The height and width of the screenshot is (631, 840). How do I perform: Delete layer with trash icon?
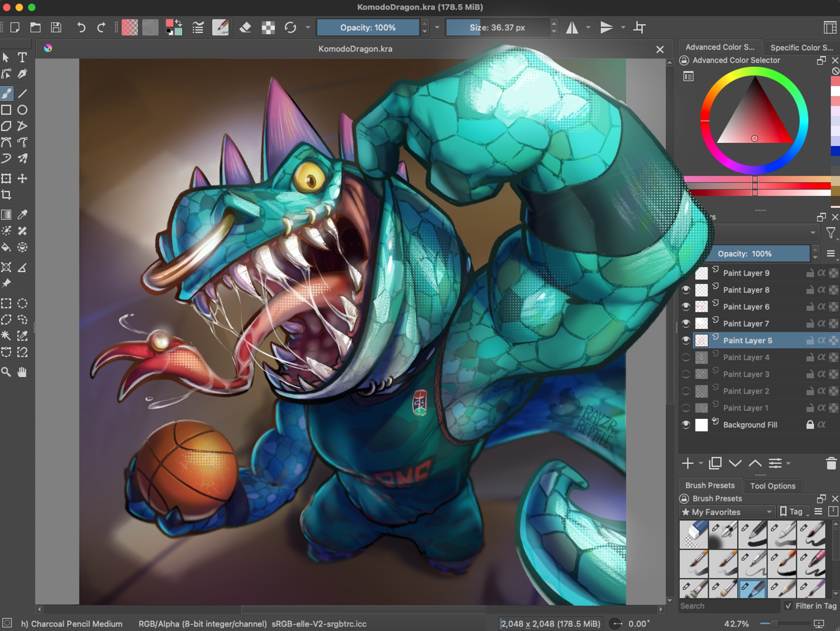click(831, 463)
